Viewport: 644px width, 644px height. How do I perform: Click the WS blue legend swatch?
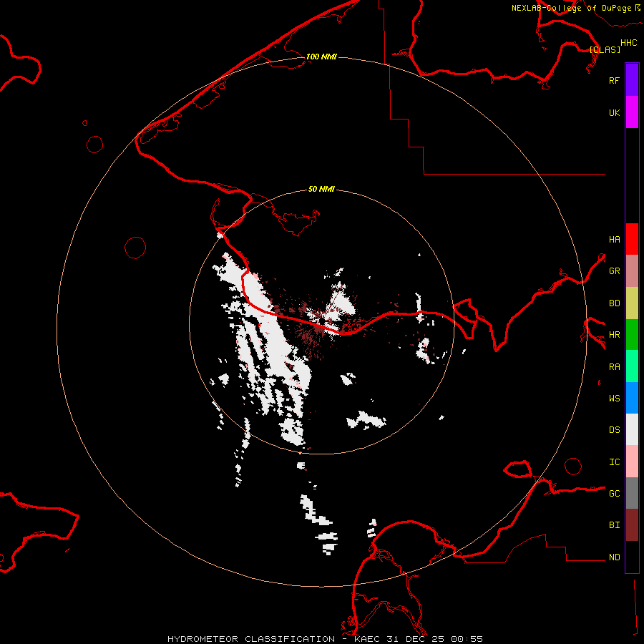[632, 398]
